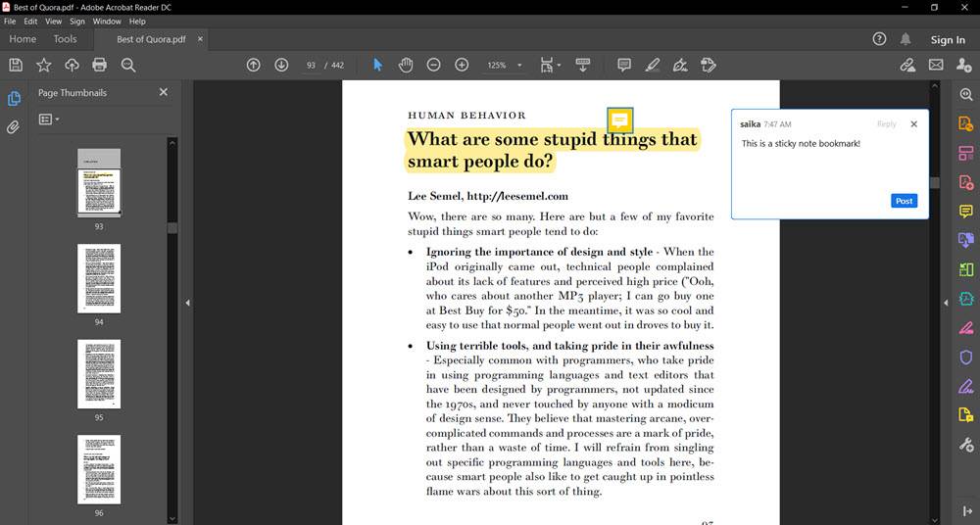The height and width of the screenshot is (525, 980).
Task: Star this file as a favorite
Action: click(44, 65)
